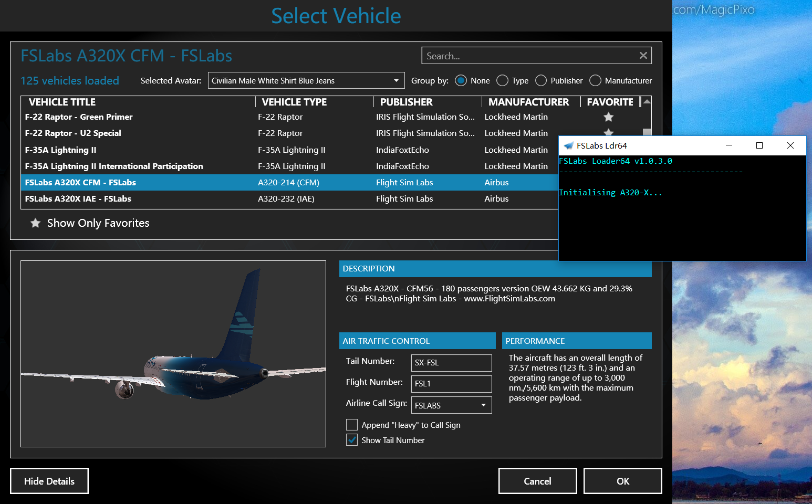
Task: Enable Append "Heavy" to Call Sign checkbox
Action: coord(352,425)
